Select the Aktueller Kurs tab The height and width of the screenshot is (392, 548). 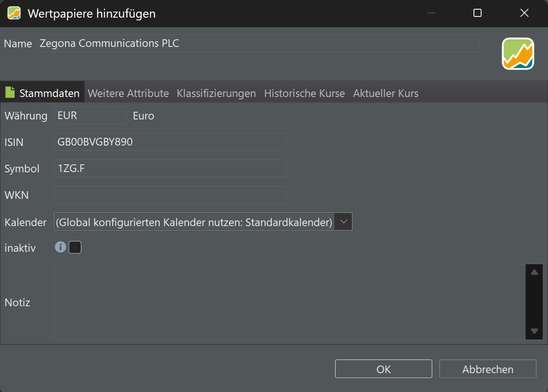(386, 93)
